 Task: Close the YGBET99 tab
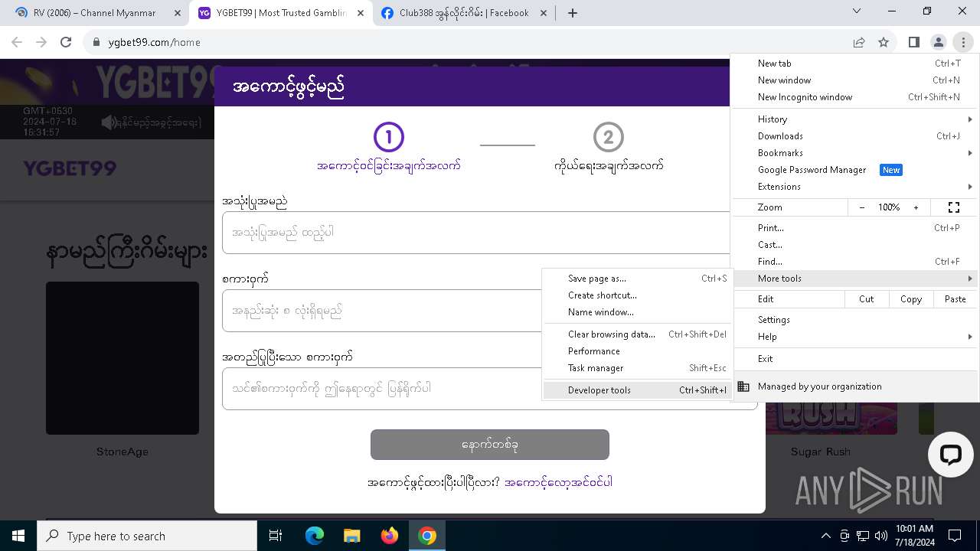(361, 13)
